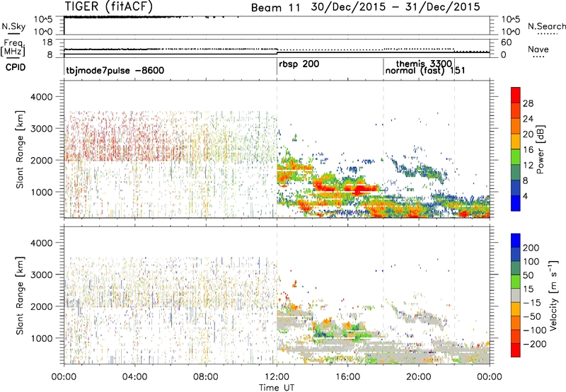Click the CPID row label

[16, 67]
